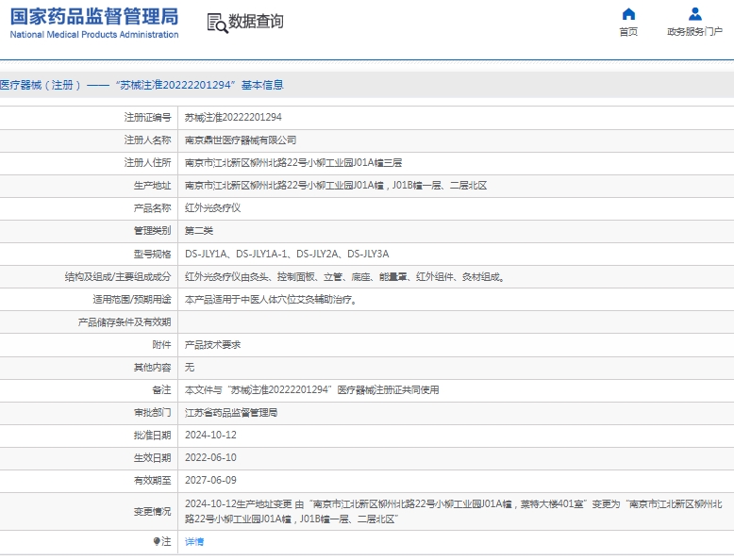Image resolution: width=734 pixels, height=560 pixels.
Task: Select the 适用范围 intended use value
Action: click(x=272, y=300)
